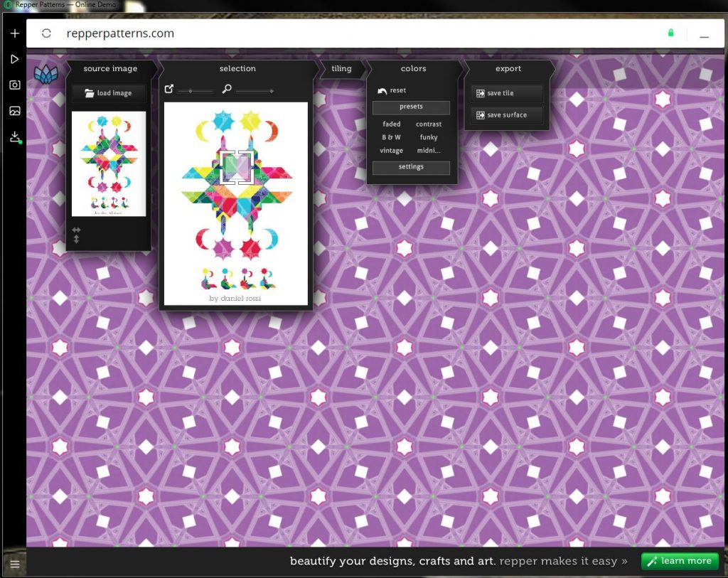Click the source image thumbnail preview
Viewport: 728px width, 578px height.
109,164
